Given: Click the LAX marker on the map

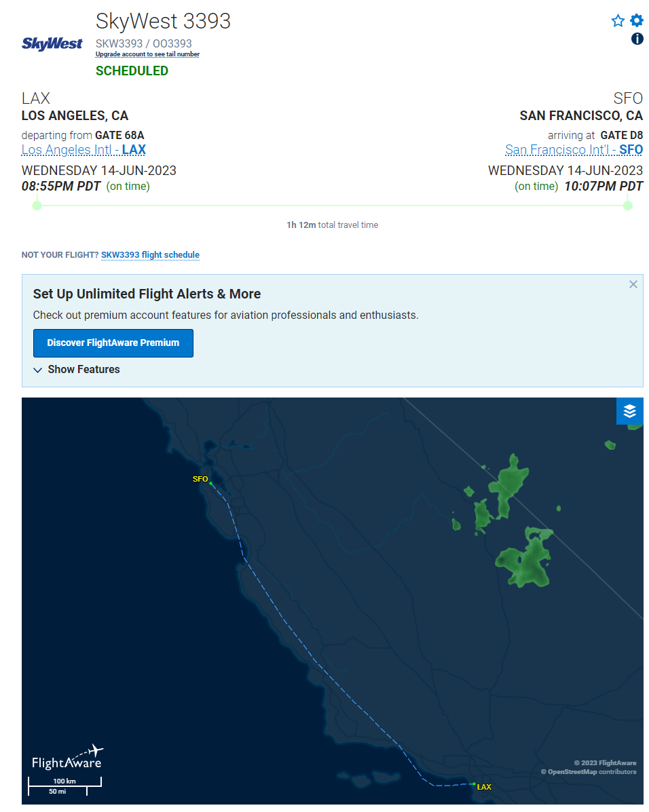Looking at the screenshot, I should click(474, 784).
